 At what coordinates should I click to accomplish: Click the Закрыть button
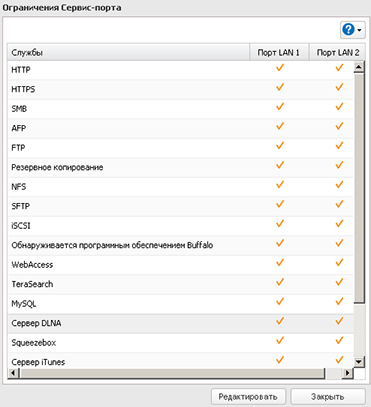coord(328,397)
